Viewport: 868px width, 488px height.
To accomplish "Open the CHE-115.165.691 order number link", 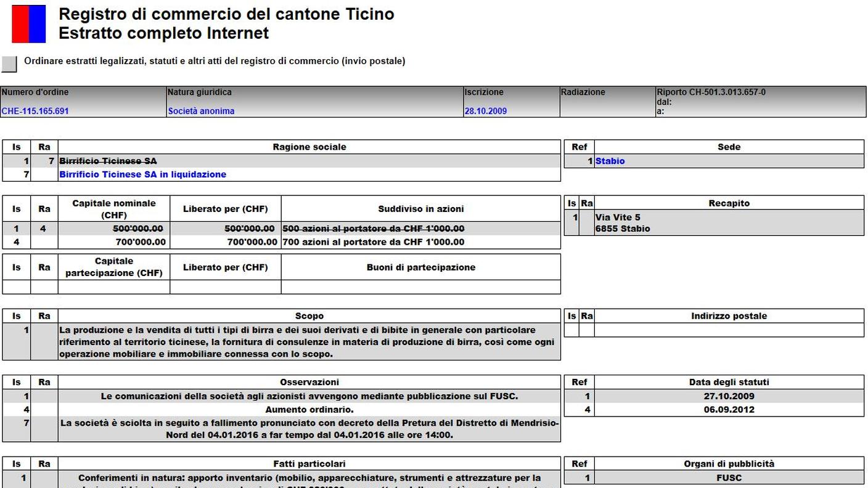I will (x=35, y=112).
